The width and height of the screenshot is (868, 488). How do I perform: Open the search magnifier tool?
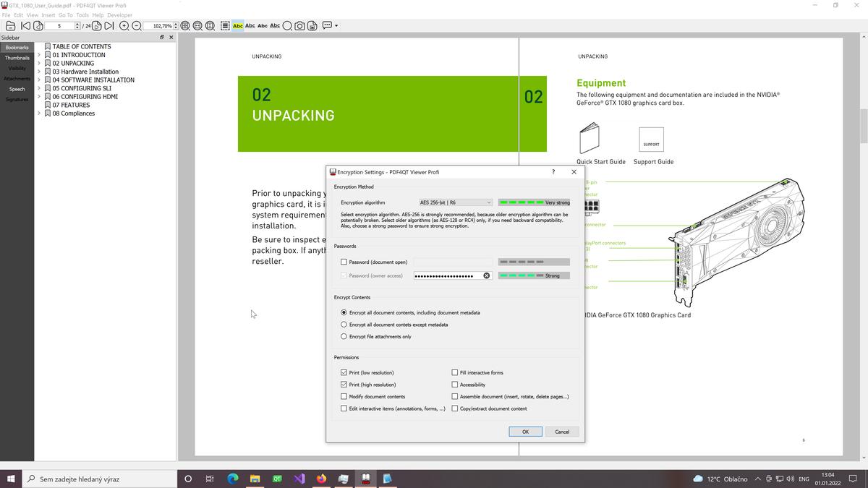288,25
